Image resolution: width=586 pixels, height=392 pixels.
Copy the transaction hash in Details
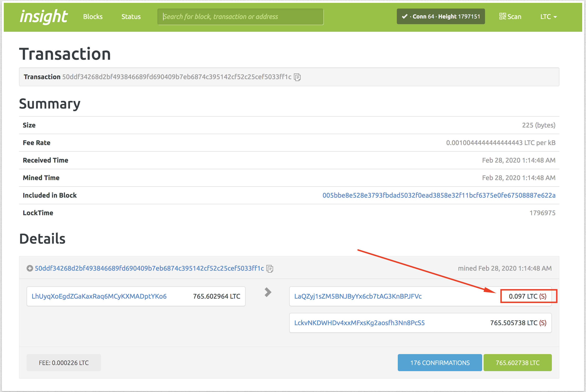[270, 269]
